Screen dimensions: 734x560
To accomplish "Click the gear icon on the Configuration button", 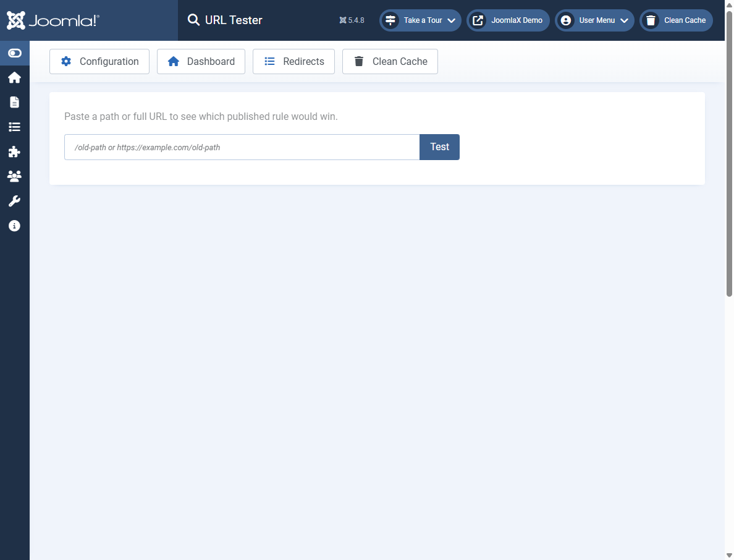I will (x=66, y=61).
